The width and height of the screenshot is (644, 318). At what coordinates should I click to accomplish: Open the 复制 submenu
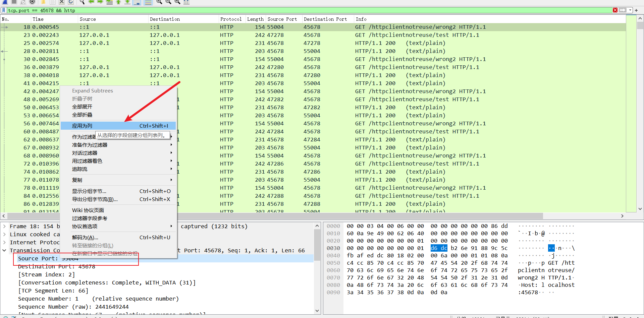77,180
